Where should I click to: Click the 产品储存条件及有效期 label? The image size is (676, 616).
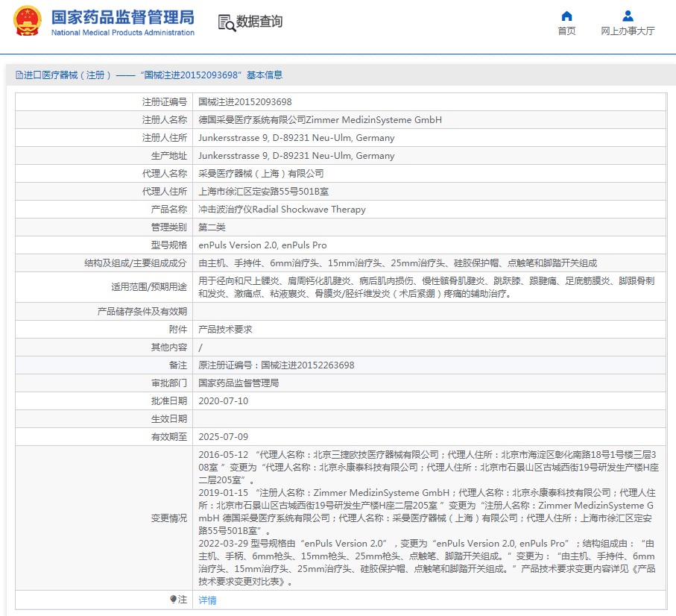tap(142, 312)
